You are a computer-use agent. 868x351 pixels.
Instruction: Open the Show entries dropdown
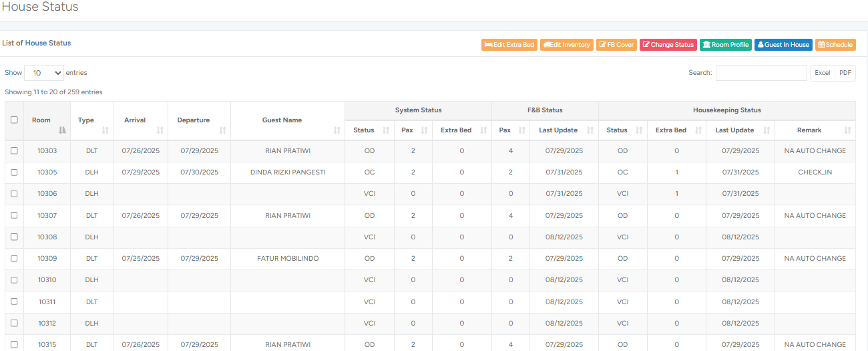pos(44,73)
